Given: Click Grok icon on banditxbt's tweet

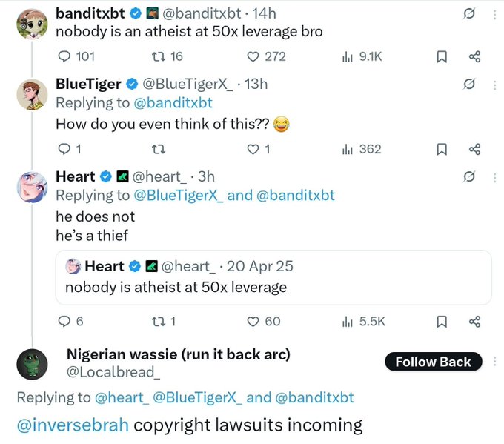Looking at the screenshot, I should (x=468, y=13).
